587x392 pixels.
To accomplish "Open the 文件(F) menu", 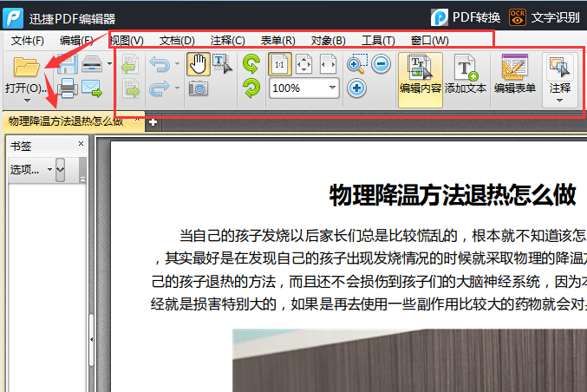I will point(28,41).
